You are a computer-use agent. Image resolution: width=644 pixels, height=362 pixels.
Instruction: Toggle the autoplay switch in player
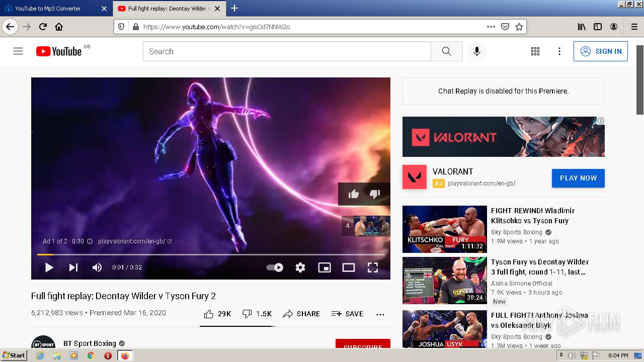point(275,267)
